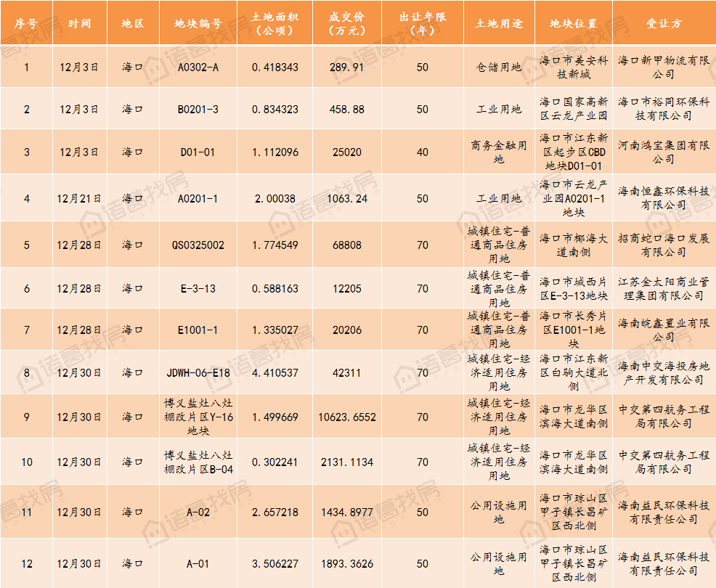This screenshot has width=716, height=588.
Task: Click transaction price 12205
Action: [x=347, y=288]
